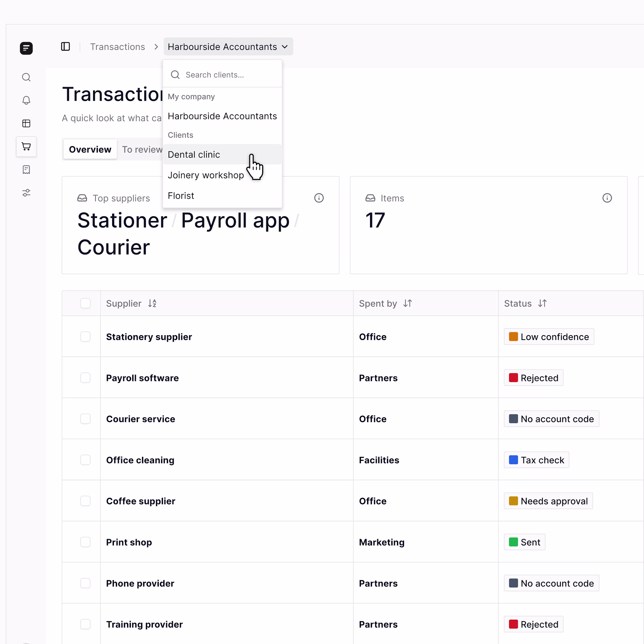Select Joinery workshop client
Screen dimensions: 644x644
(222, 175)
